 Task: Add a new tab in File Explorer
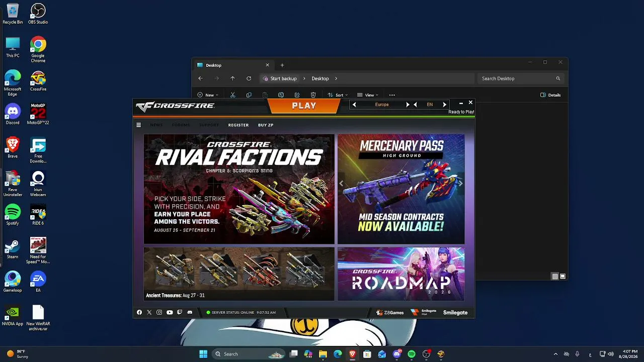point(282,65)
